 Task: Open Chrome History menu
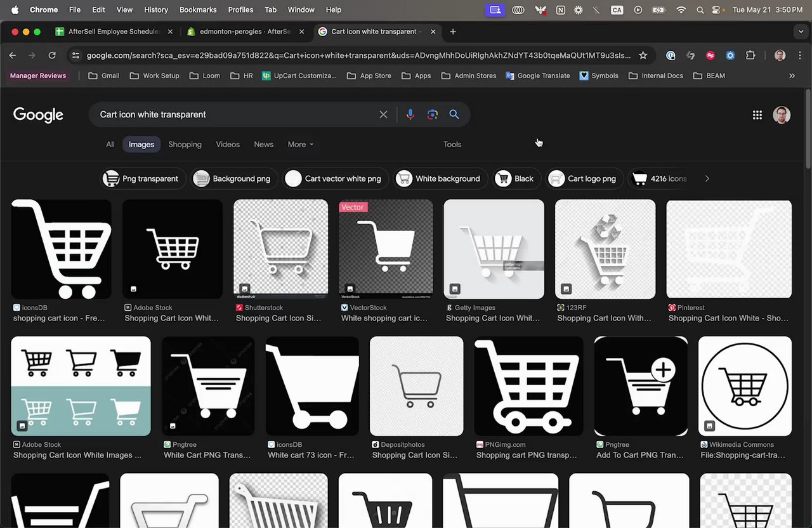(156, 10)
